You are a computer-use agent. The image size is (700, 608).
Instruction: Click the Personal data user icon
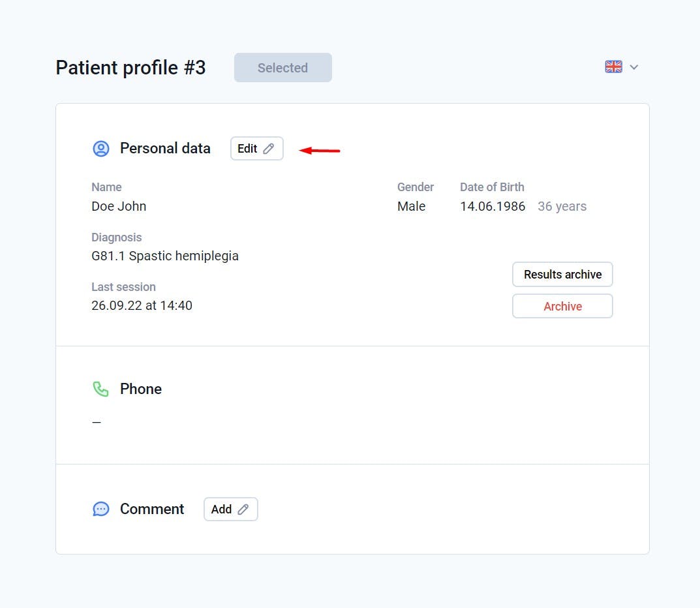click(101, 149)
